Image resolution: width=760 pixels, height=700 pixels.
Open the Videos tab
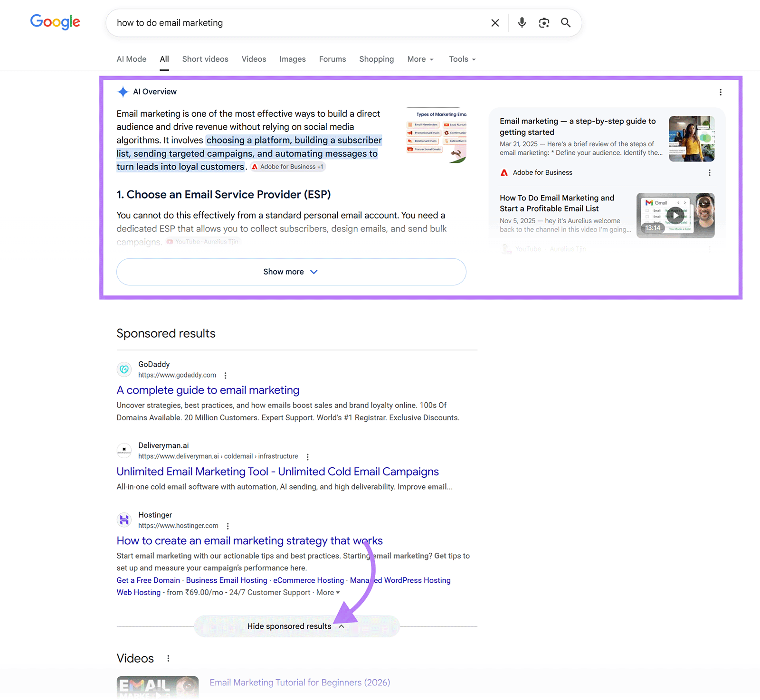(x=254, y=59)
